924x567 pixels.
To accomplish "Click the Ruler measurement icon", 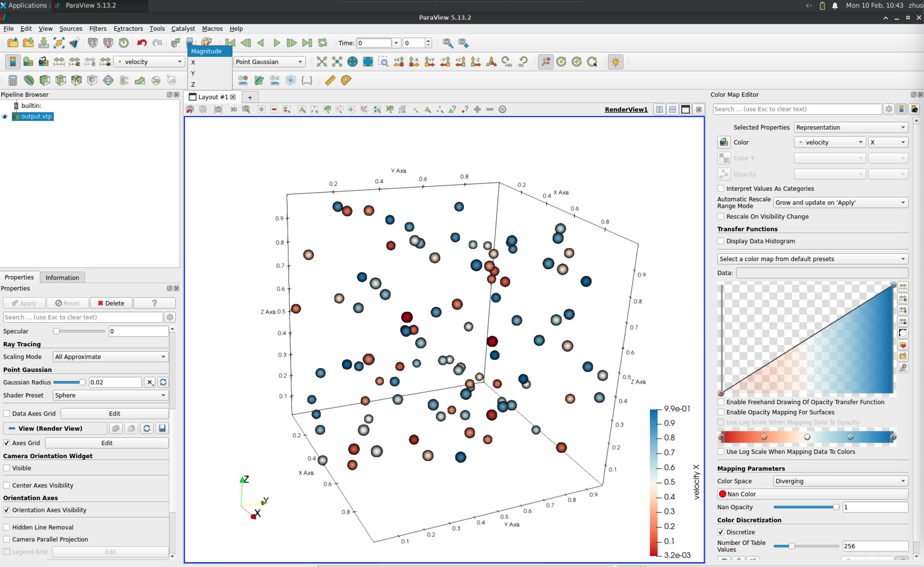I will [330, 80].
